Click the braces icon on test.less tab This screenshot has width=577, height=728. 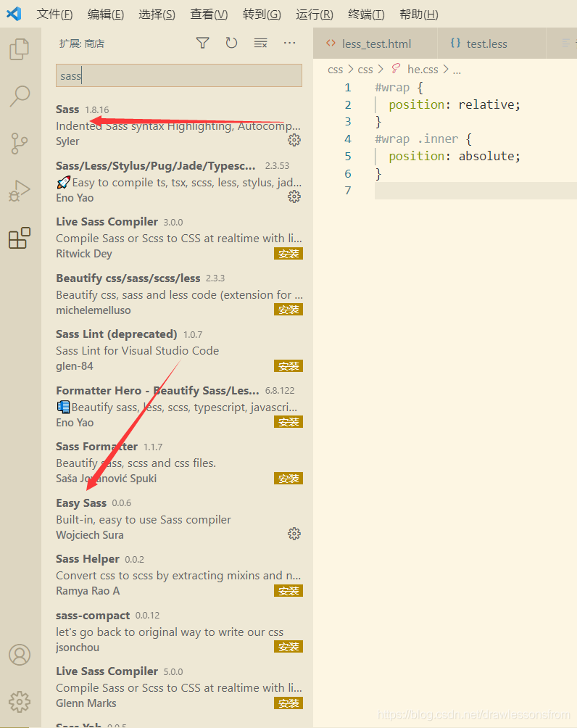455,44
